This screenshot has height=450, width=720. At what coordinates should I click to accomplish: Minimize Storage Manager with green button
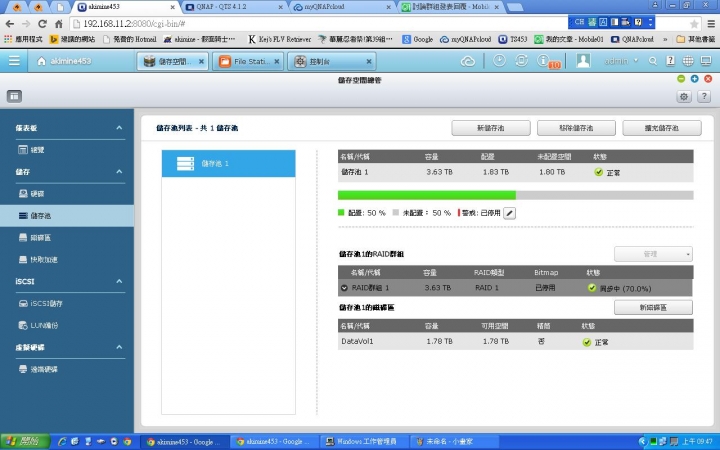[x=681, y=79]
